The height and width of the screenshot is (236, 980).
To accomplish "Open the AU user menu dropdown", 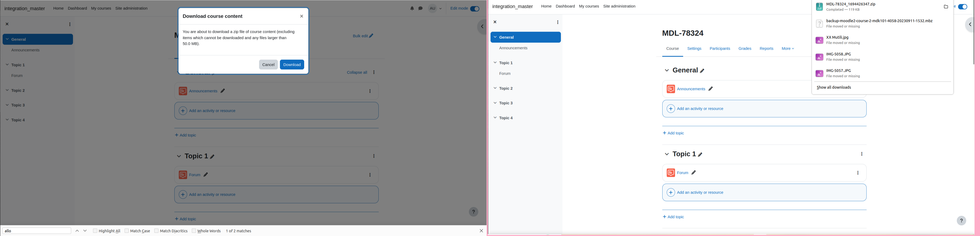I will pos(436,8).
